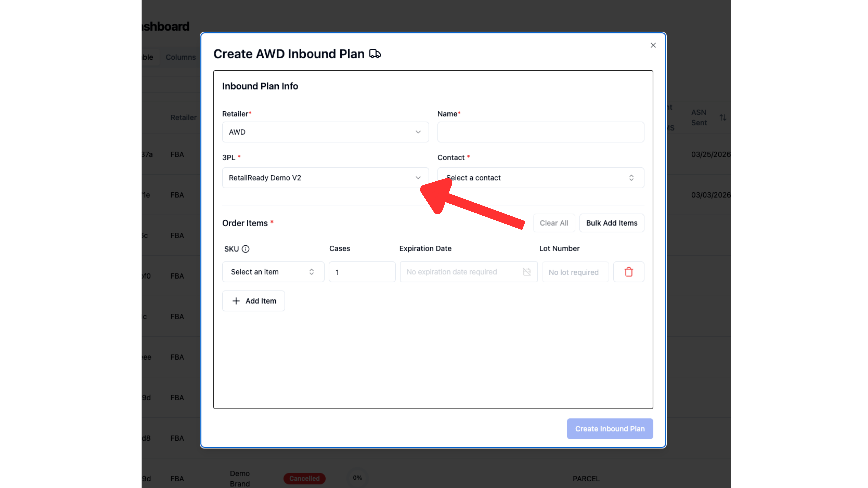
Task: Open the Select an item SKU dropdown
Action: coord(273,272)
